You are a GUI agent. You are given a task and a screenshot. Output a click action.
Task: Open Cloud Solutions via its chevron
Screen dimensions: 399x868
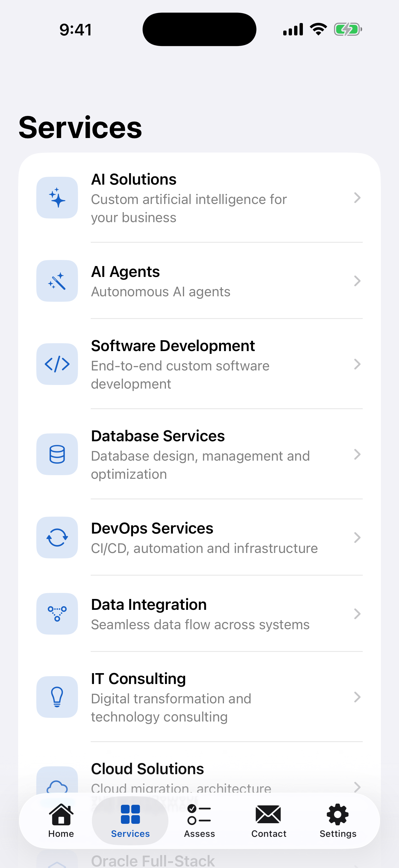pyautogui.click(x=357, y=787)
